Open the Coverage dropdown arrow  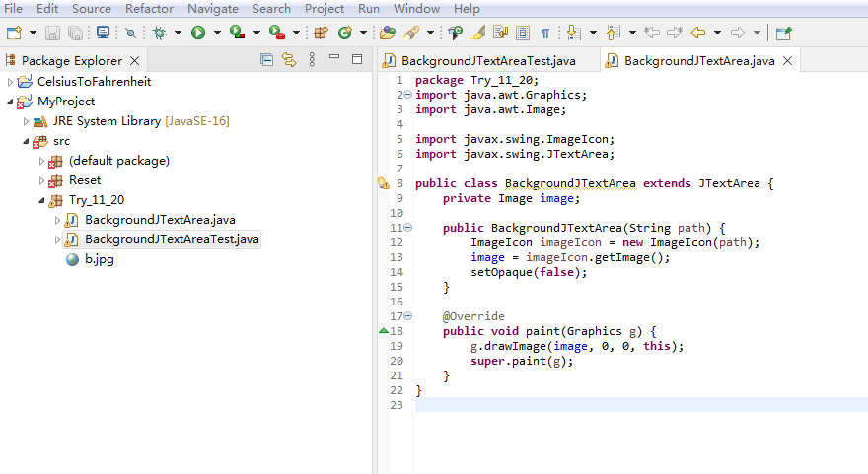256,33
